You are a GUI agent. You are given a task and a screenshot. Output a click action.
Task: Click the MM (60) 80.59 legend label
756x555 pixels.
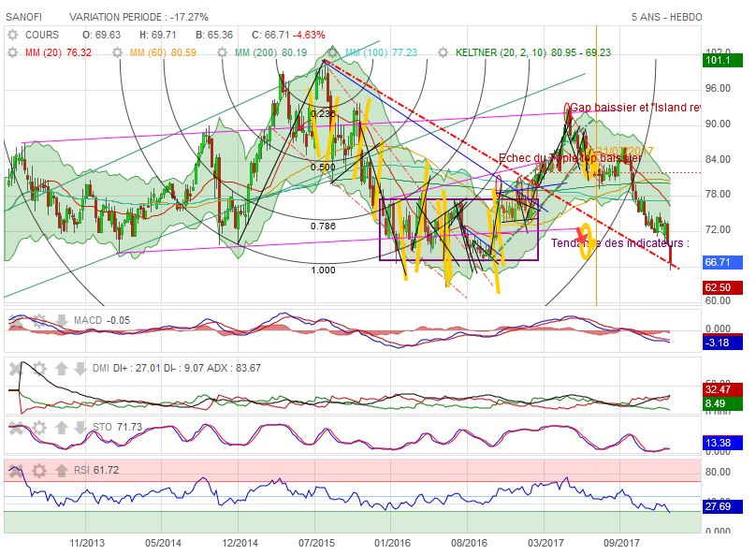coord(163,52)
